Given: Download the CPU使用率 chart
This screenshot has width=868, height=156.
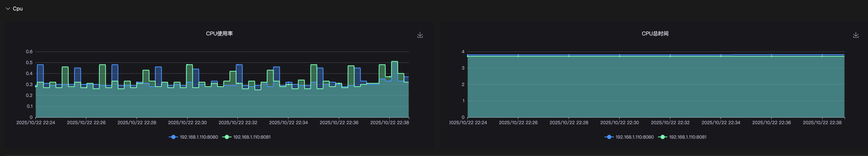Looking at the screenshot, I should pos(420,35).
